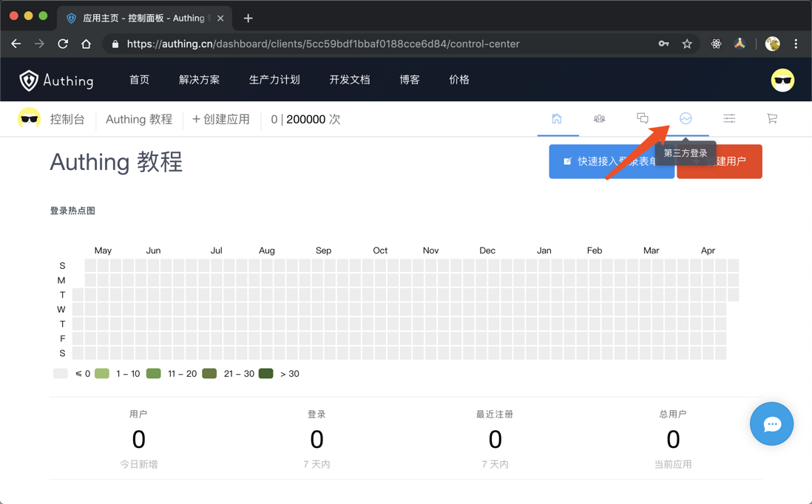
Task: Click the May label on heatmap
Action: (103, 251)
